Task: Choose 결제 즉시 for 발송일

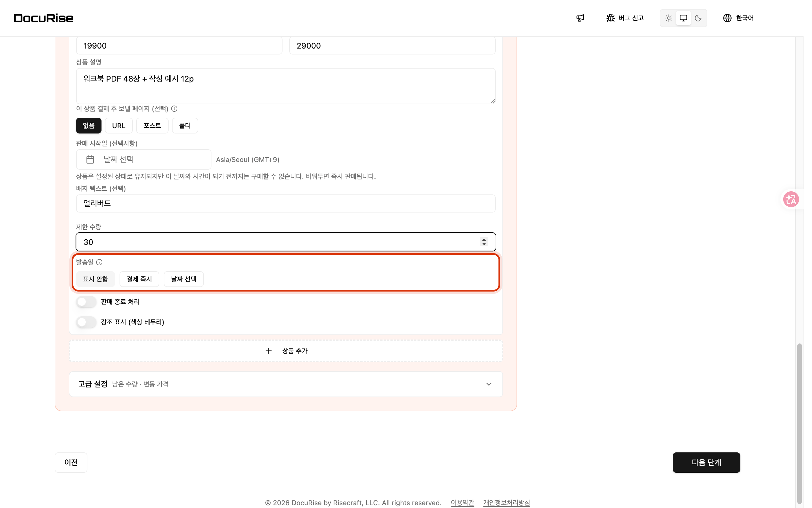Action: [x=139, y=279]
